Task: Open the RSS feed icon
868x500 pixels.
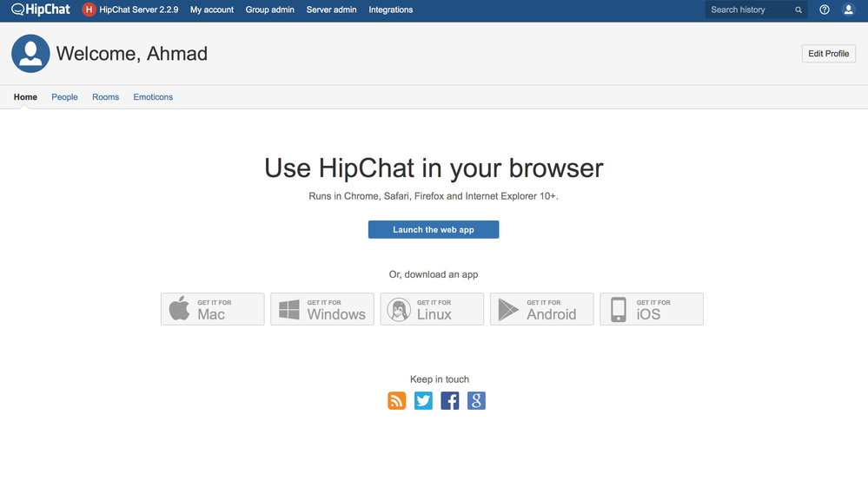Action: (x=397, y=400)
